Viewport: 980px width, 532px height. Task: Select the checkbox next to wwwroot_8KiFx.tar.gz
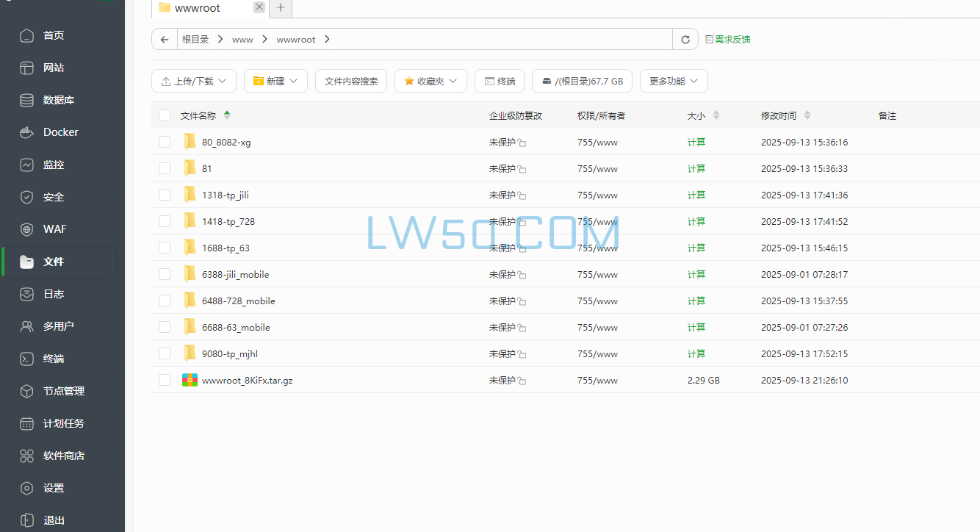[x=165, y=380]
